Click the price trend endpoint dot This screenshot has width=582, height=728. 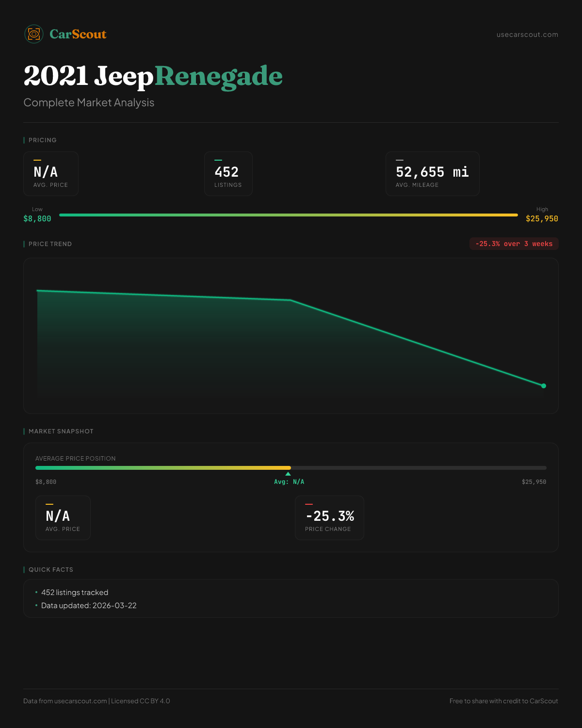point(544,386)
